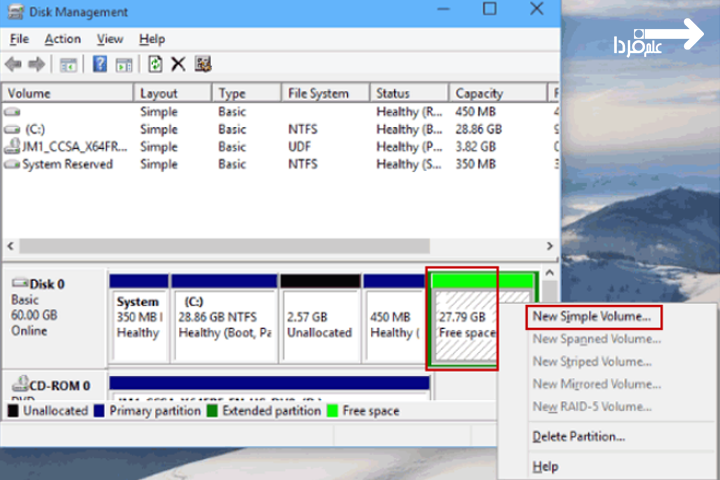This screenshot has width=720, height=480.
Task: Choose Help in the context menu
Action: click(545, 467)
